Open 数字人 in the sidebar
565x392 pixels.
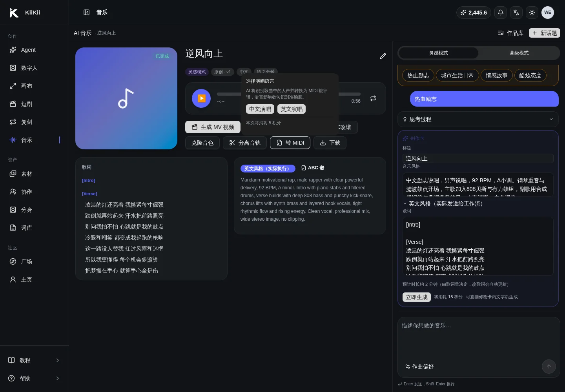point(34,68)
